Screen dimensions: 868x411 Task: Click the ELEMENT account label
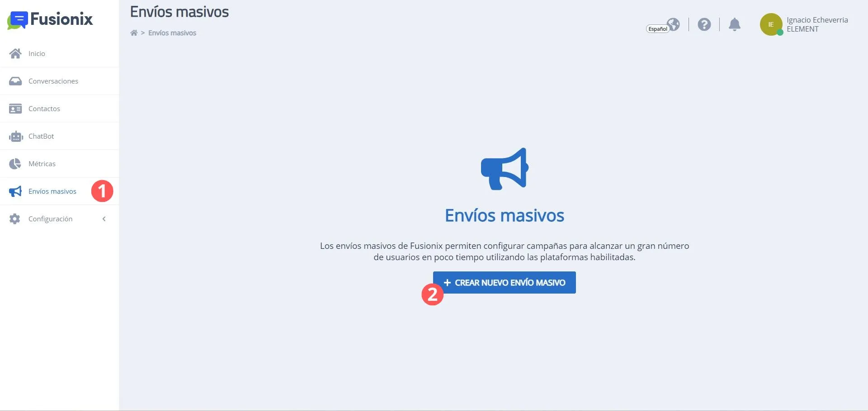point(802,29)
